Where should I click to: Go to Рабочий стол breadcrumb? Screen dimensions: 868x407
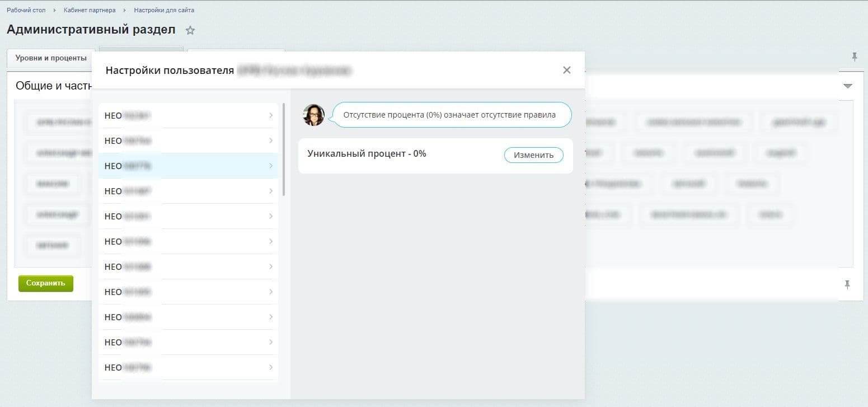click(x=26, y=10)
